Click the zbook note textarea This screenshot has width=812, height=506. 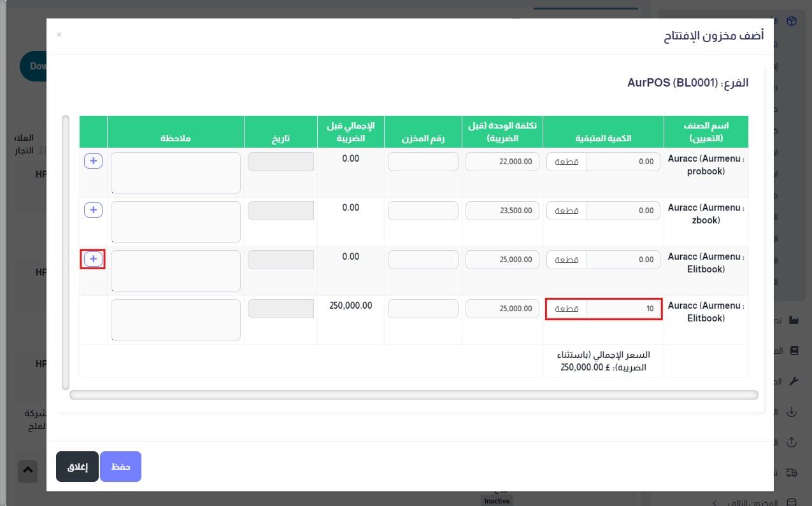[x=176, y=221]
